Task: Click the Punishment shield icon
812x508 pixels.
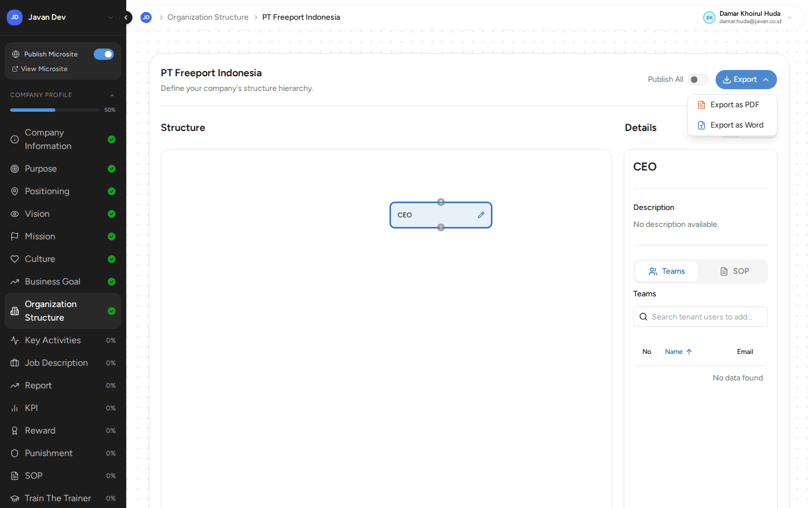Action: (15, 453)
